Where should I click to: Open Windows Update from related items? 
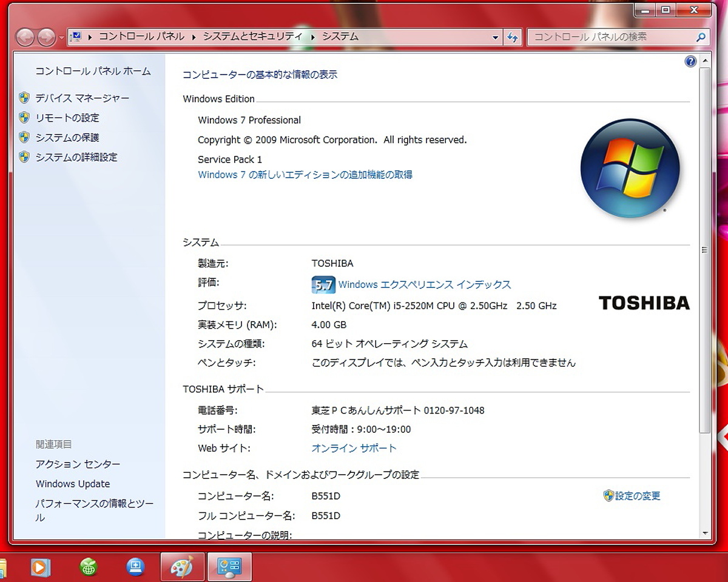(73, 484)
